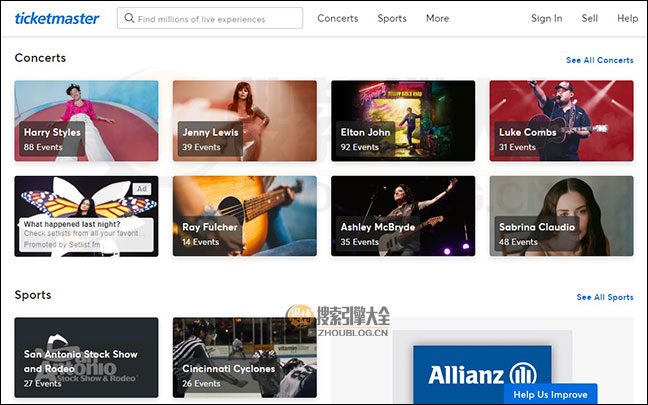Click '26 Events' under Cincinnati Cyclones
Image resolution: width=648 pixels, height=405 pixels.
coord(201,384)
